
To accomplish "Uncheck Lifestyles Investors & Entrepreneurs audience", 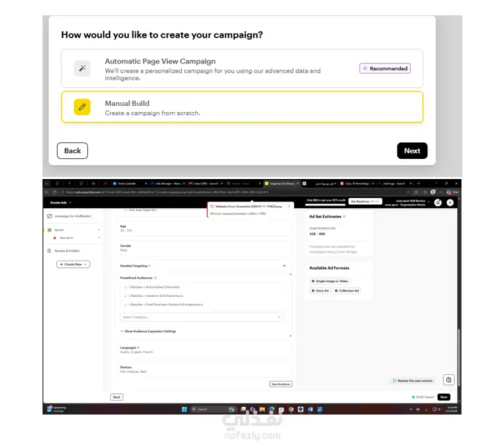I will pos(125,296).
